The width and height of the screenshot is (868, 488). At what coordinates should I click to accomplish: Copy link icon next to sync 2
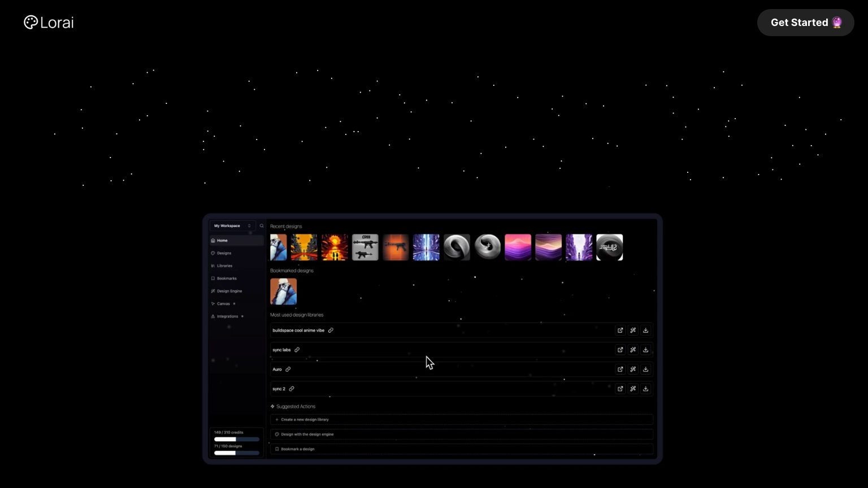292,389
